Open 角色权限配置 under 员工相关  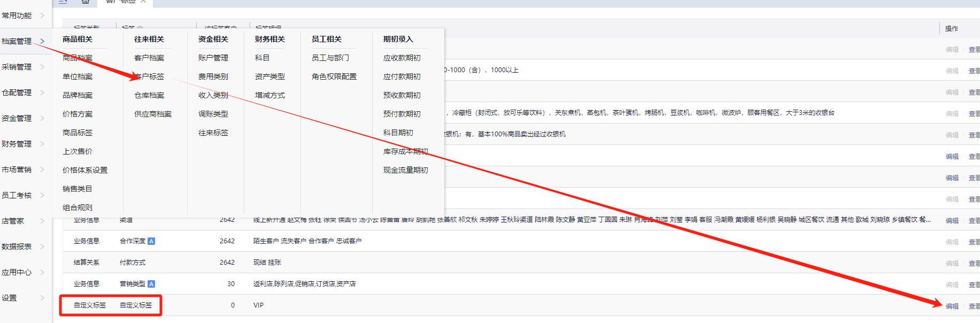point(334,76)
